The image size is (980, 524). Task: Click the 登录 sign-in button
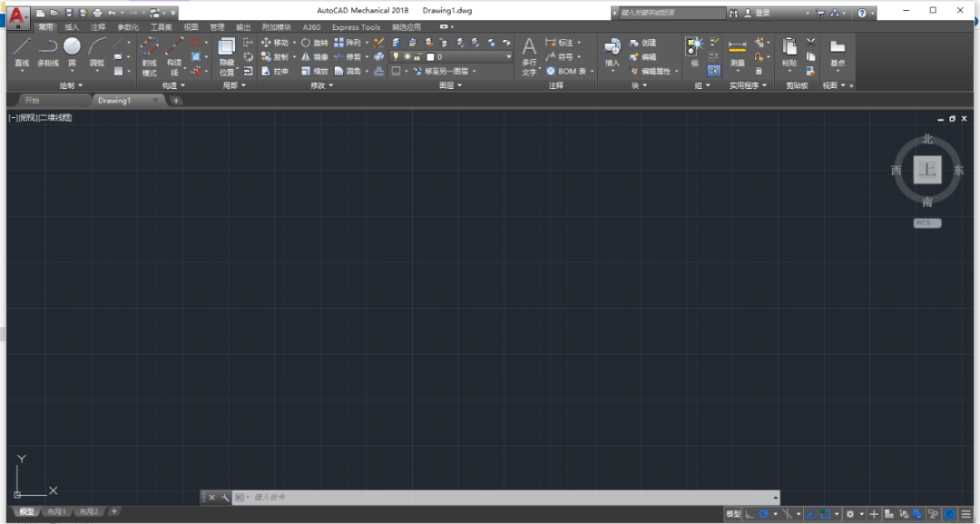(x=761, y=13)
